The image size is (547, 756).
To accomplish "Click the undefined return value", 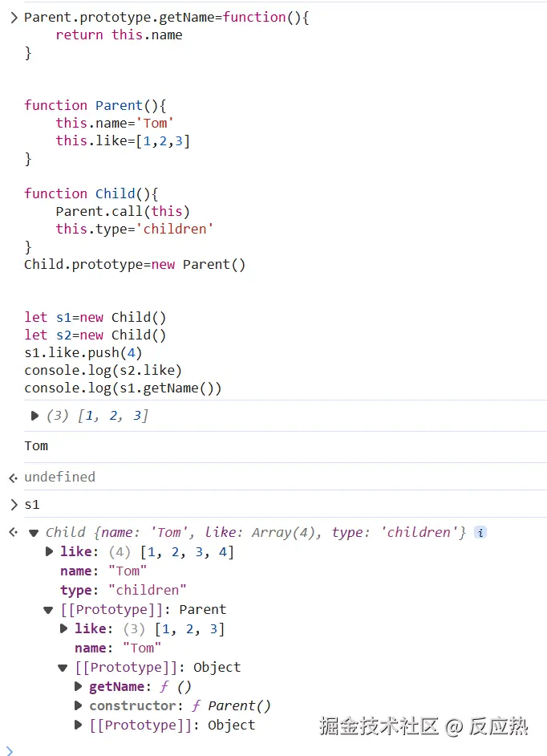I will [60, 477].
